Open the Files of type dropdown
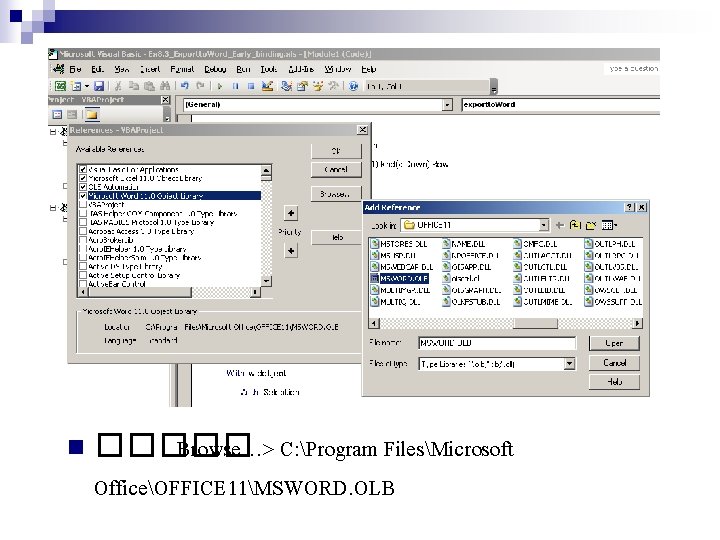The height and width of the screenshot is (540, 720). point(569,364)
